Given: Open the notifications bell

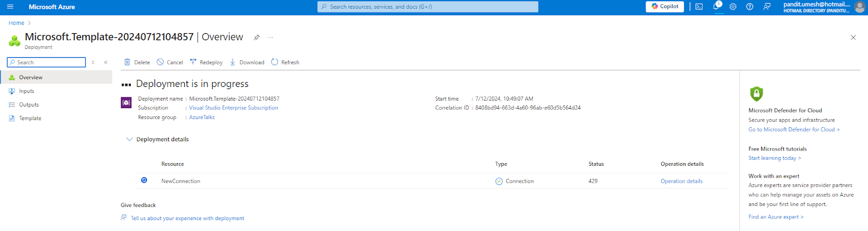Looking at the screenshot, I should pyautogui.click(x=717, y=6).
